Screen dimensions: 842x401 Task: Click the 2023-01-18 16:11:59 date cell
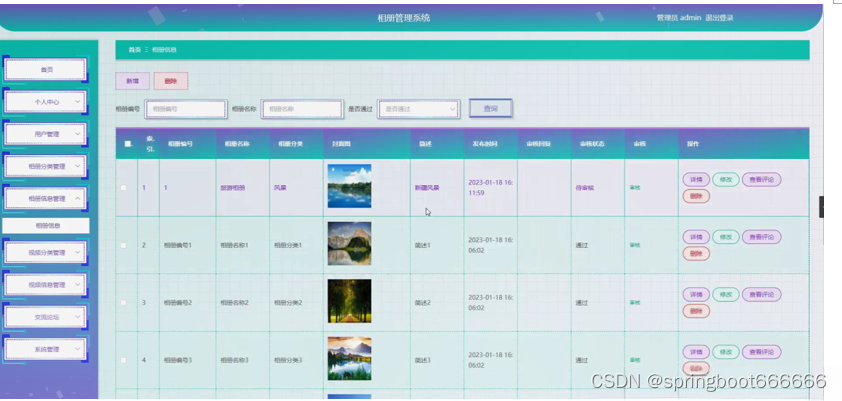pyautogui.click(x=491, y=188)
